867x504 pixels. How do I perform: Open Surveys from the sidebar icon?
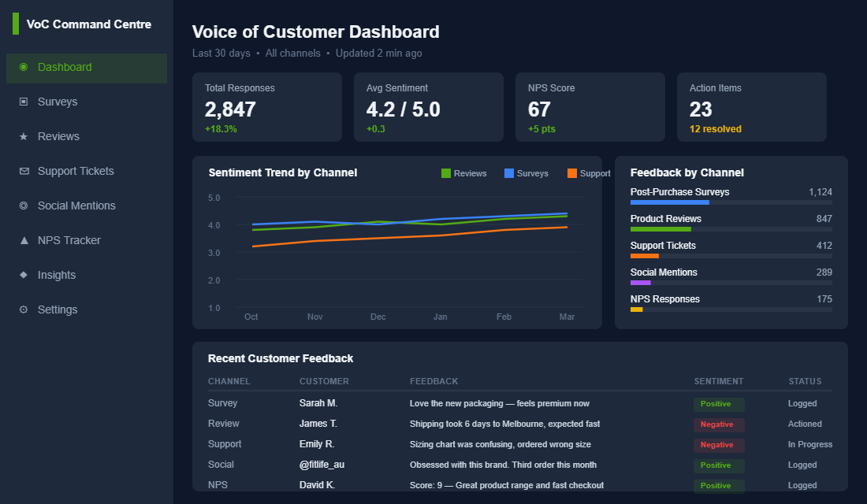tap(23, 102)
